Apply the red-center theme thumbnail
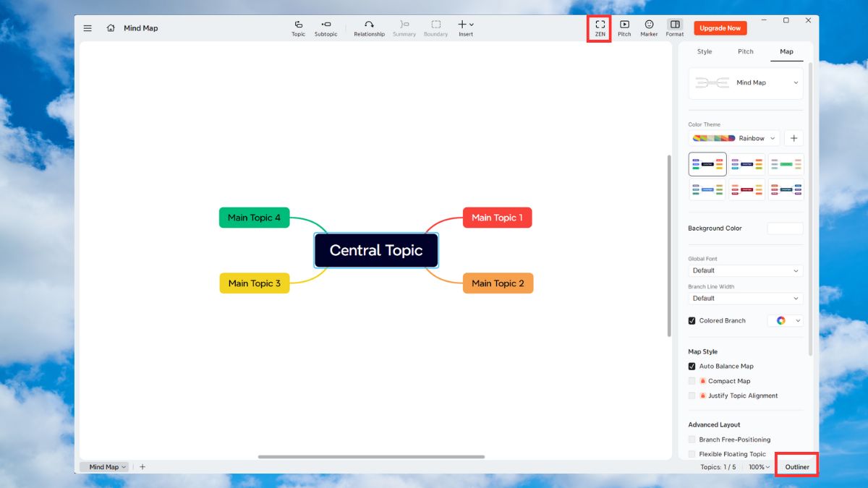 pos(746,189)
